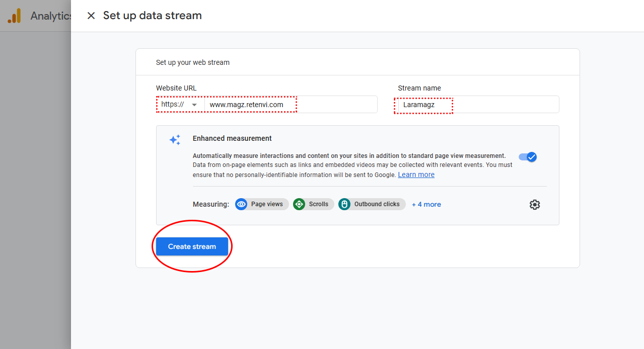This screenshot has height=349, width=644.
Task: Open the Learn more link
Action: coord(416,175)
